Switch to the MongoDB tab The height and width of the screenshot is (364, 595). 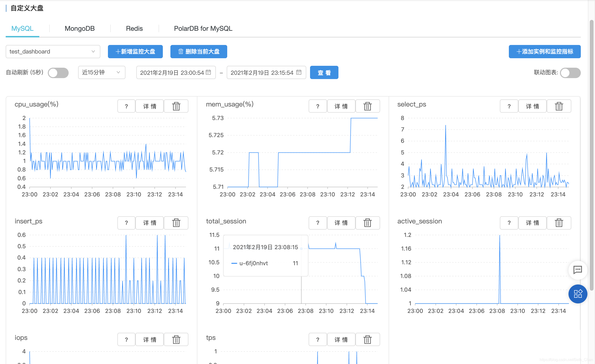click(x=80, y=28)
